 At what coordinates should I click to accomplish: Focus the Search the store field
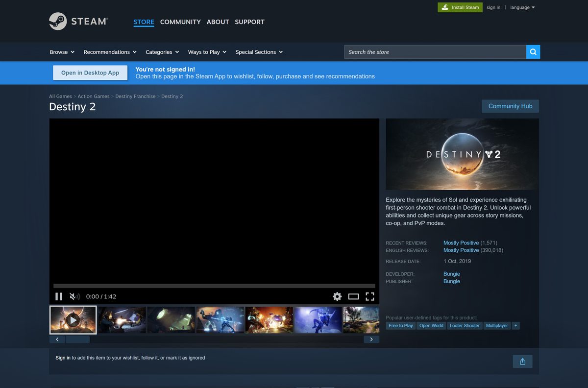[435, 52]
